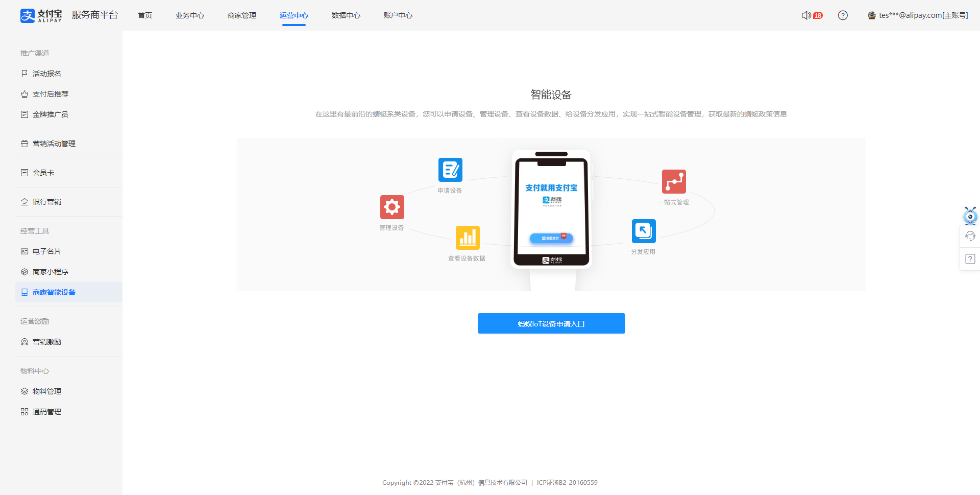Click the customer service headset icon
Image resolution: width=980 pixels, height=495 pixels.
coord(970,236)
